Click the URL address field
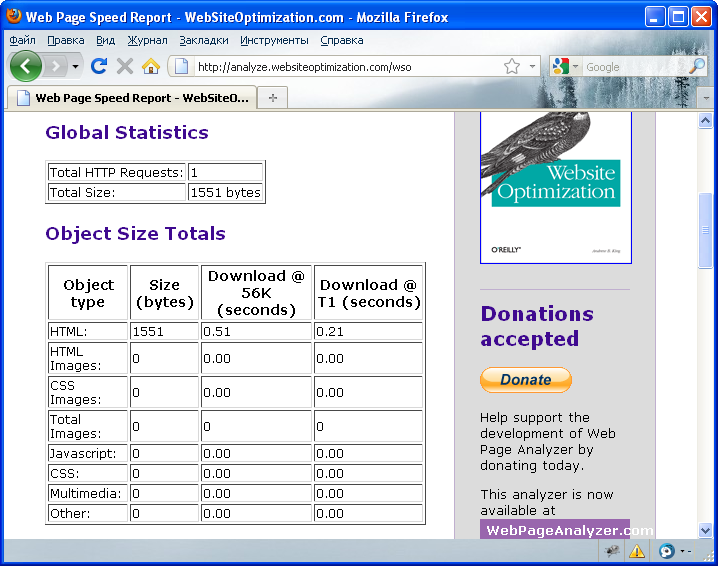The width and height of the screenshot is (718, 566). pos(348,67)
